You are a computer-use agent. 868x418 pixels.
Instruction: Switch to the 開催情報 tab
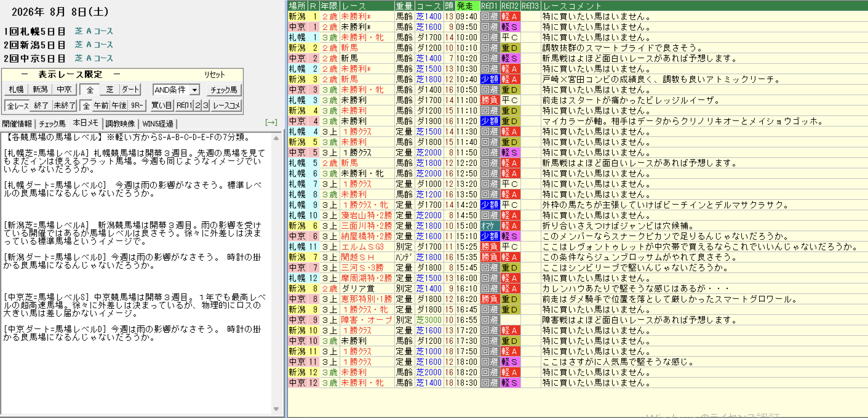(17, 124)
